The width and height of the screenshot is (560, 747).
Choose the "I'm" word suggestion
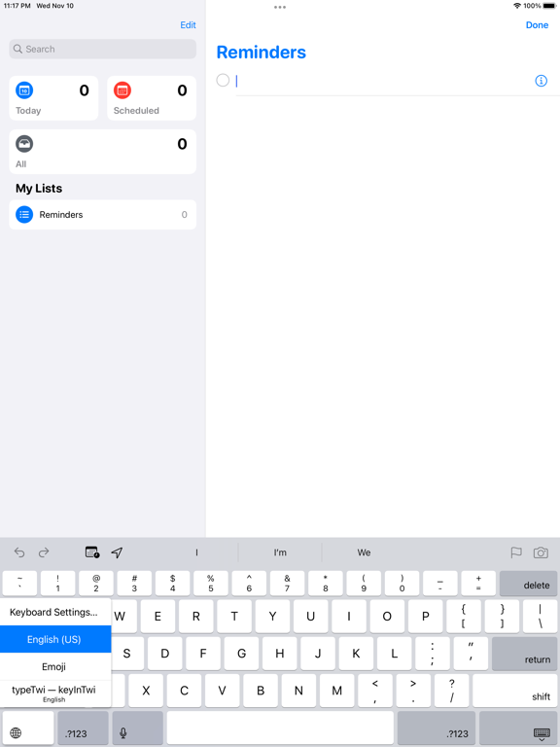[280, 552]
